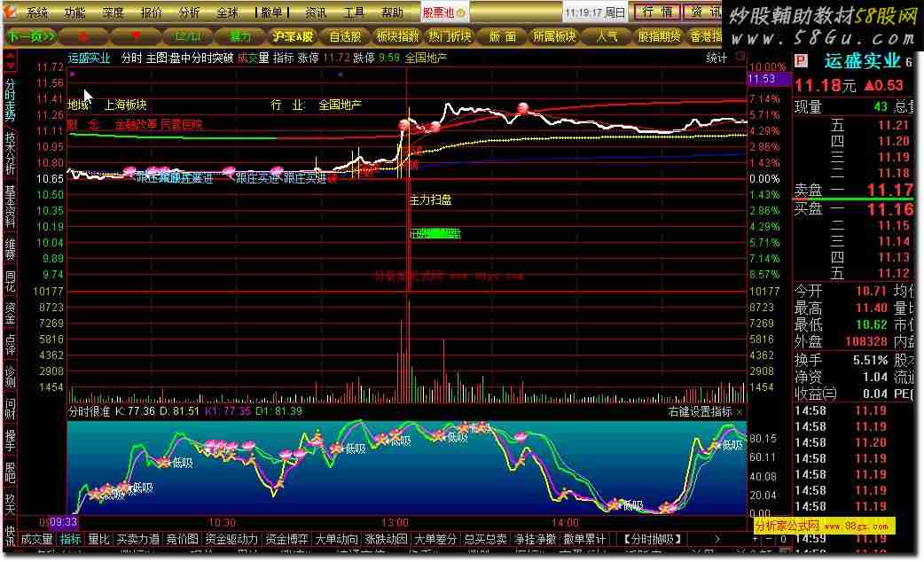Switch to the 总买总卖 indicator tab

(x=485, y=538)
